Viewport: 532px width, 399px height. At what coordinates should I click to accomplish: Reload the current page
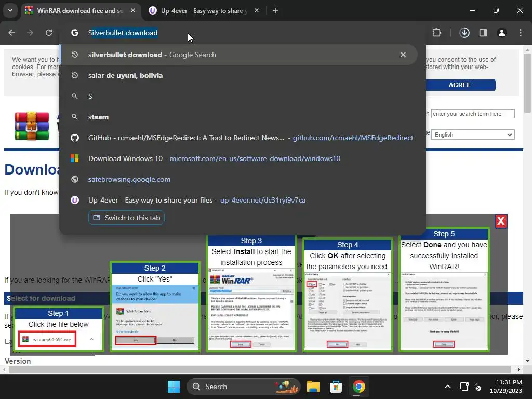(x=49, y=33)
